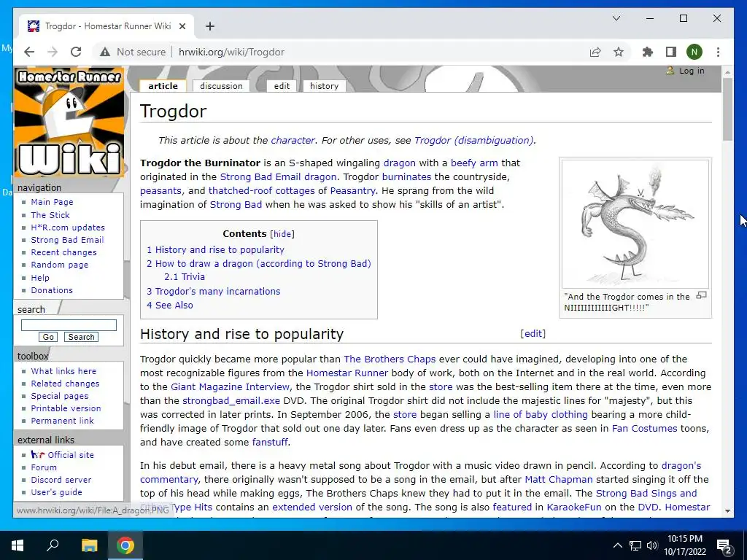Open taskbar search magnifier
Viewport: 747px width, 560px height.
[x=53, y=545]
